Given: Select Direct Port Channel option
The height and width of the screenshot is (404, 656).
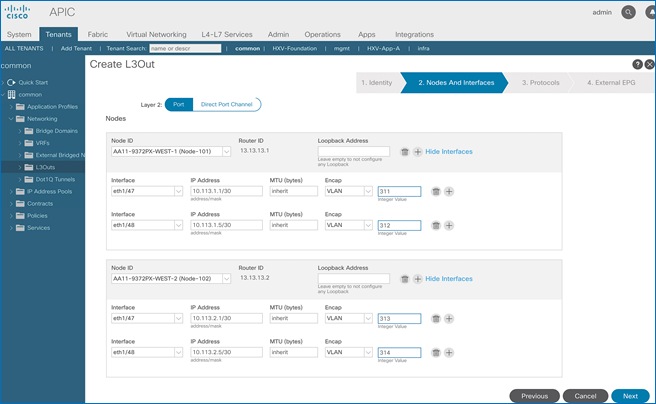Looking at the screenshot, I should 226,104.
